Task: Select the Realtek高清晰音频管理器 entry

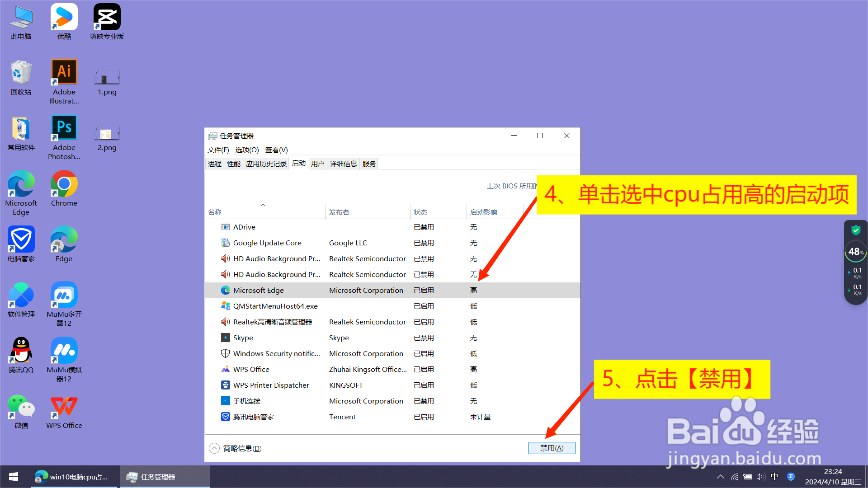Action: coord(392,322)
